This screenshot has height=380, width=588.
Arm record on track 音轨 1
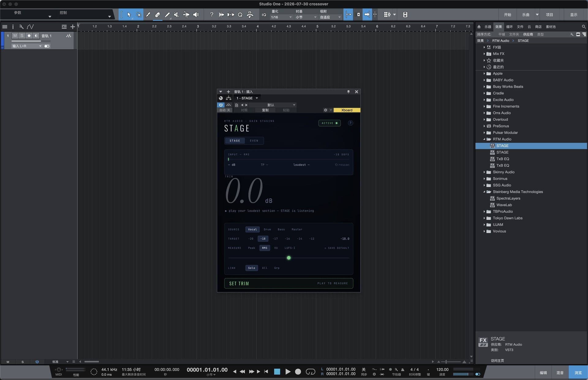point(29,36)
